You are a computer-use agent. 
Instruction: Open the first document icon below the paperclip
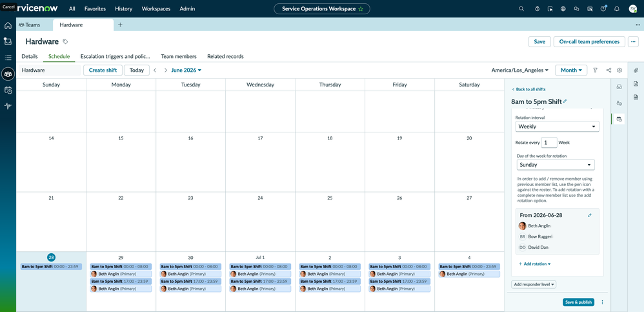pyautogui.click(x=636, y=84)
